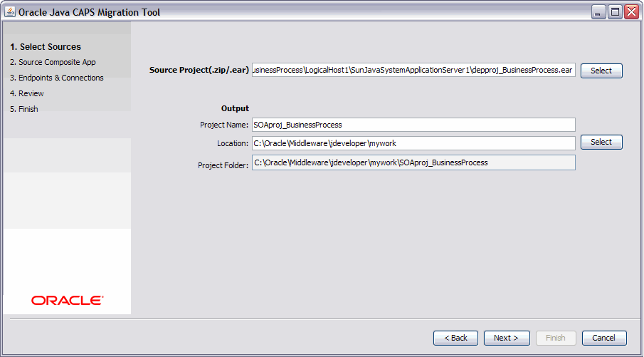Click in the Location path field
Image resolution: width=644 pixels, height=357 pixels.
(x=413, y=143)
